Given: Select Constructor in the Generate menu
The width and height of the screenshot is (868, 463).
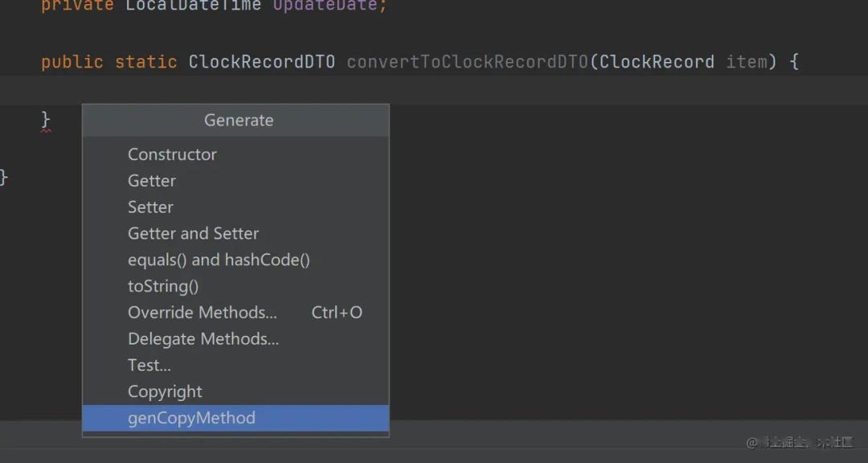Looking at the screenshot, I should (172, 154).
